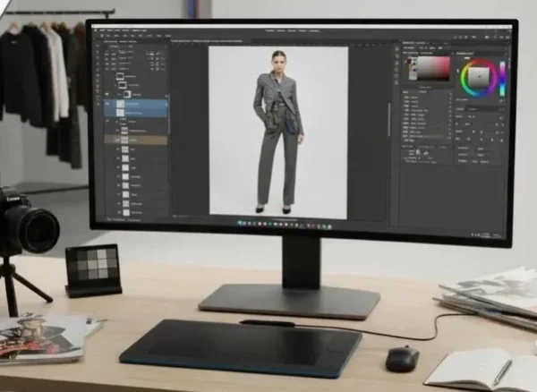Click the thumbnail of the tan-highlighted layer
Image resolution: width=537 pixels, height=392 pixels.
(124, 140)
